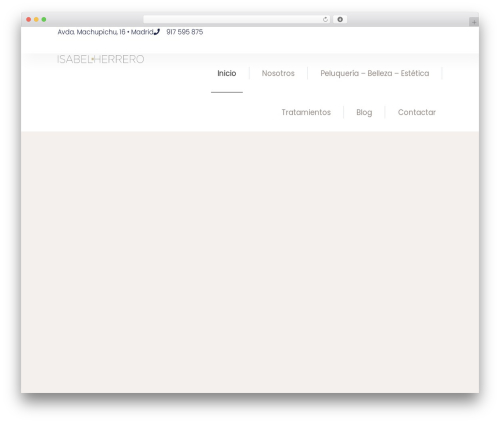The image size is (500, 423).
Task: Reload the page using the refresh icon
Action: (325, 20)
